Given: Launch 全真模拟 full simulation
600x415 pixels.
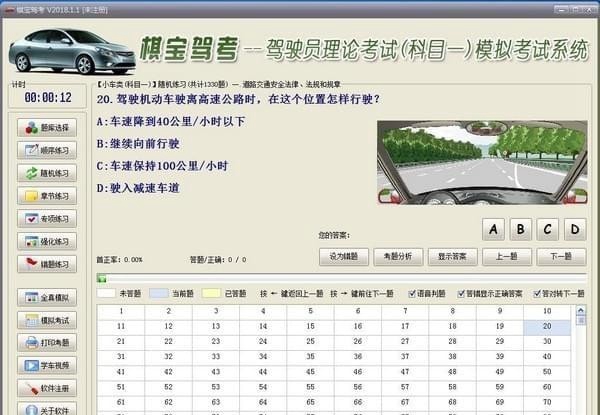Looking at the screenshot, I should [x=47, y=298].
